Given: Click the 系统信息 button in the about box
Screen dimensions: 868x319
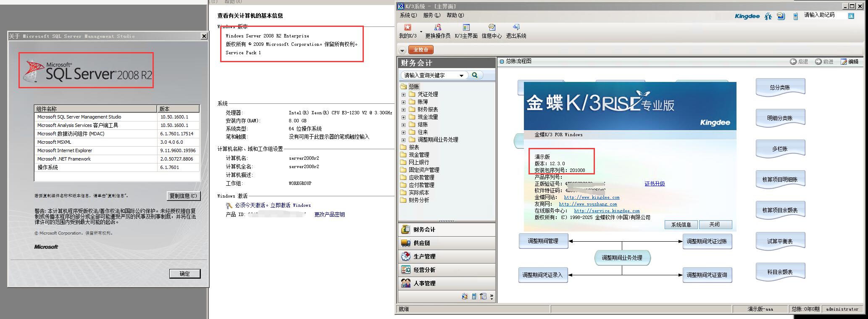Looking at the screenshot, I should [x=681, y=225].
